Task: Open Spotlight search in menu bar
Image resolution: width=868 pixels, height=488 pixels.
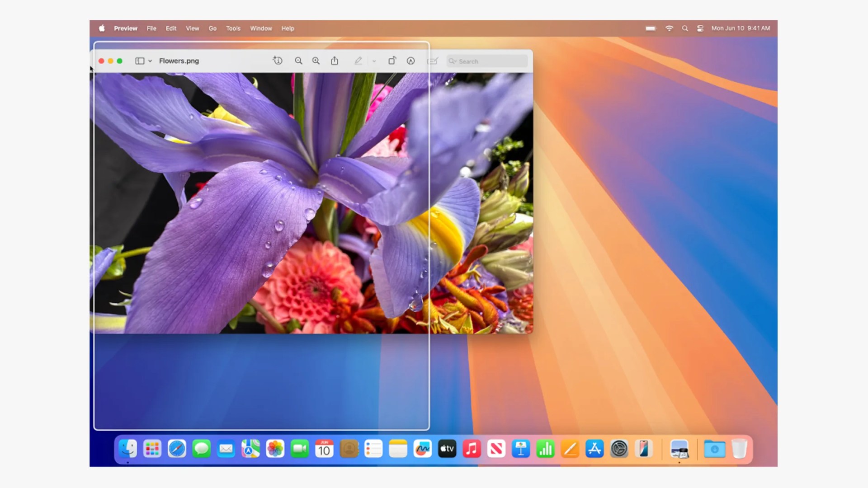Action: (685, 28)
